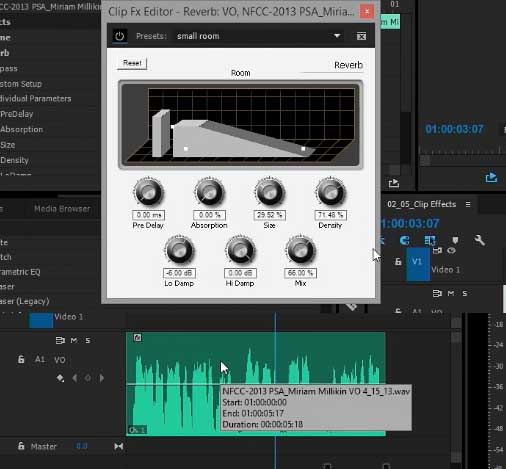Solo the audio track in right timeline
The height and width of the screenshot is (469, 506).
465,293
